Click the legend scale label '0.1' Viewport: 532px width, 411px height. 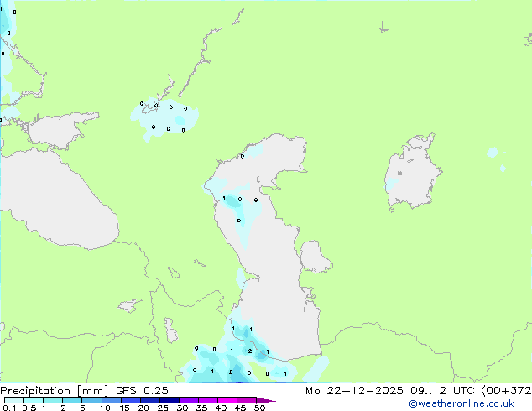coord(9,408)
